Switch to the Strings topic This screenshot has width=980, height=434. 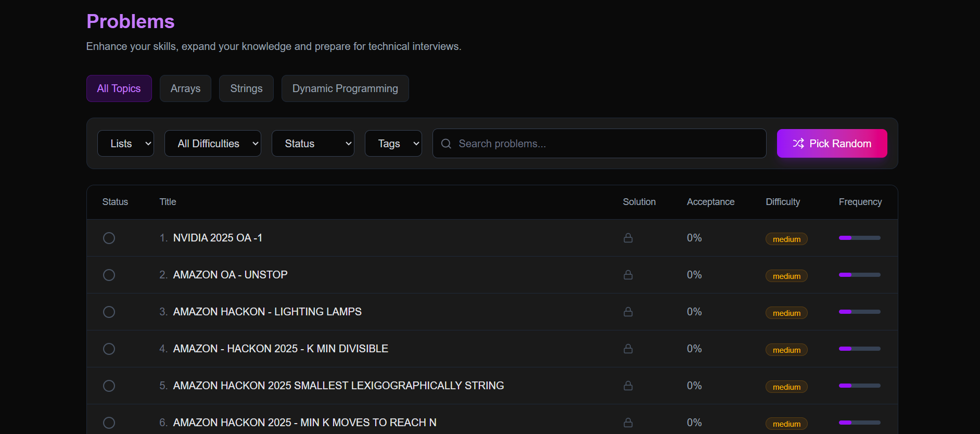tap(246, 88)
